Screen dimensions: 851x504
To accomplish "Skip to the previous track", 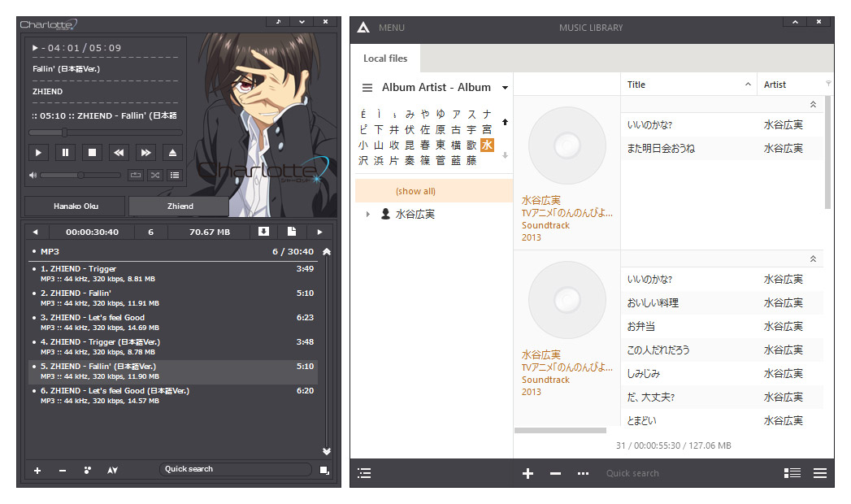I will [x=119, y=153].
